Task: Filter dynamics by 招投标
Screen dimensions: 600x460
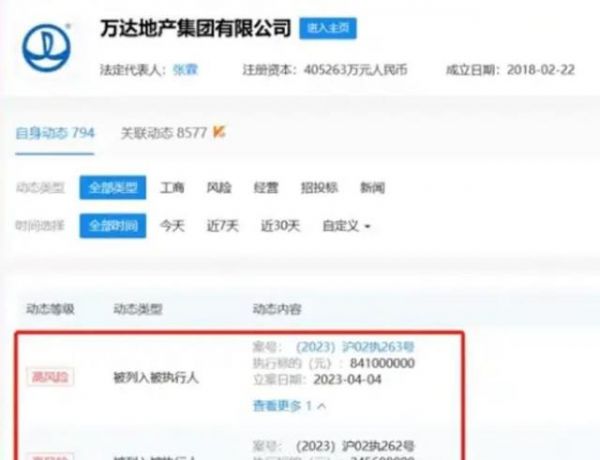Action: [x=319, y=188]
